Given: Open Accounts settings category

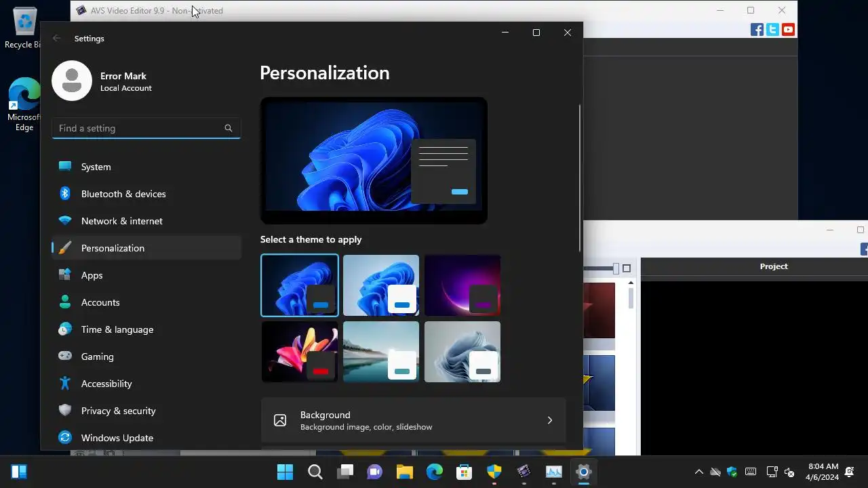Looking at the screenshot, I should (146, 302).
